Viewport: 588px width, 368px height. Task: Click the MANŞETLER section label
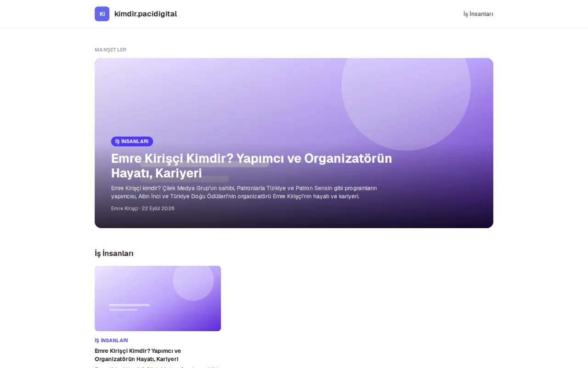[110, 50]
